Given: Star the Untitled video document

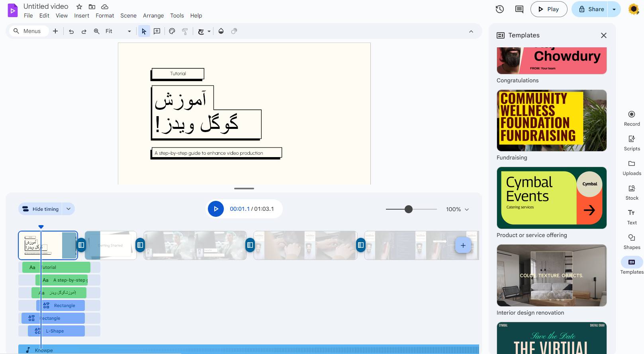Looking at the screenshot, I should coord(79,7).
